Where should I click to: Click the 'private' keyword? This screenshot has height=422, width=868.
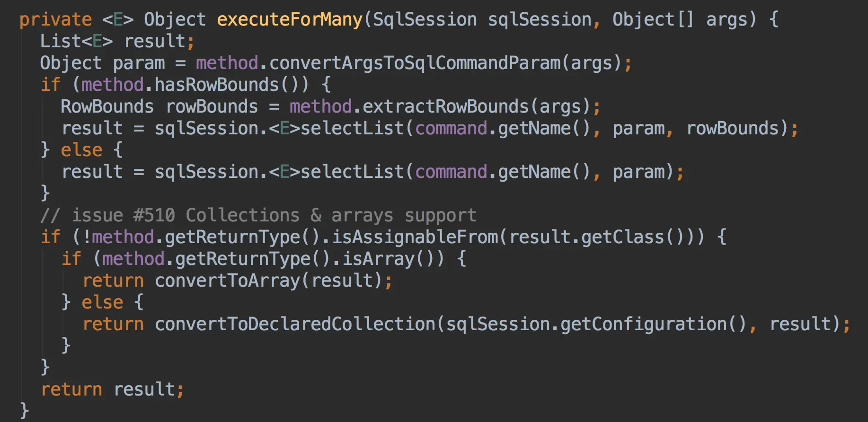click(x=55, y=19)
